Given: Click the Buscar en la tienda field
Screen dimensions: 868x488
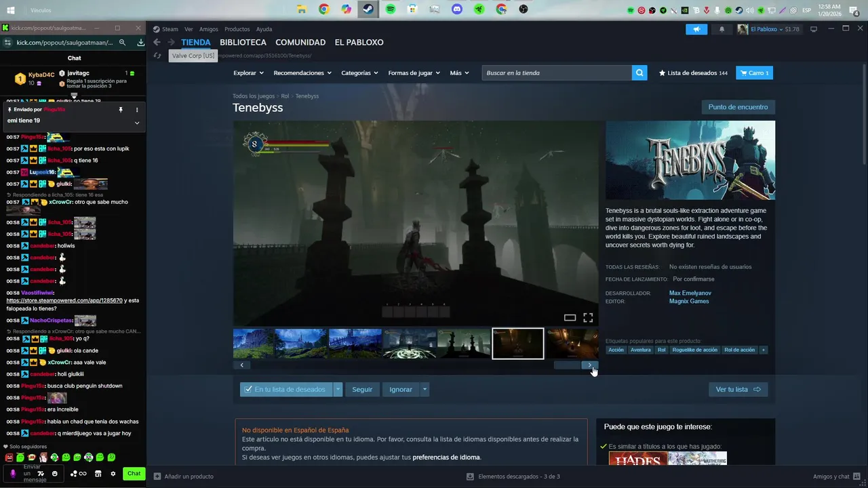Looking at the screenshot, I should click(557, 73).
